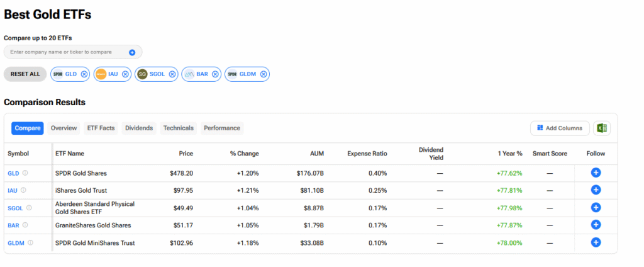Open the Add Columns button

click(560, 128)
